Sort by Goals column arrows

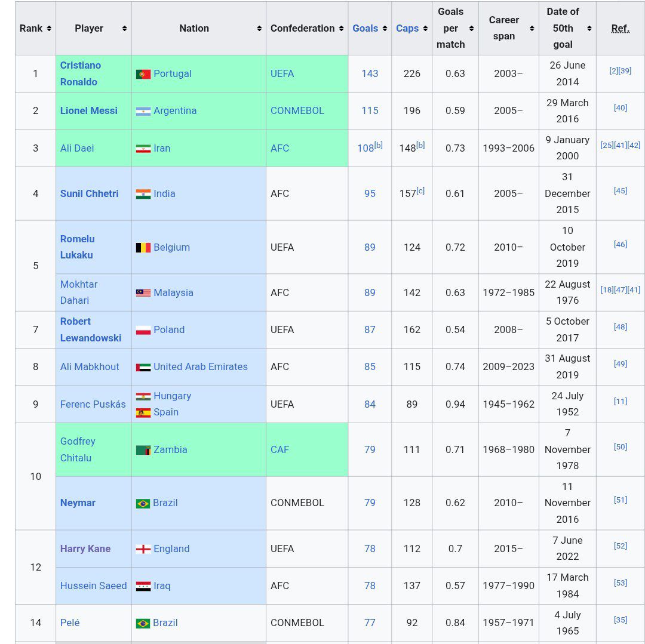click(x=385, y=29)
